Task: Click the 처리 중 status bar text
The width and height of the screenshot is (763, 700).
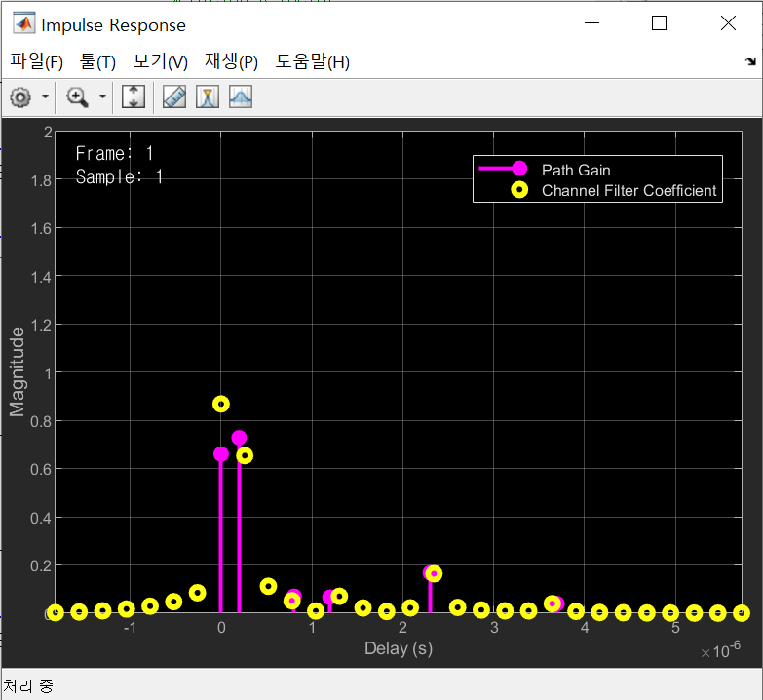Action: coord(28,686)
